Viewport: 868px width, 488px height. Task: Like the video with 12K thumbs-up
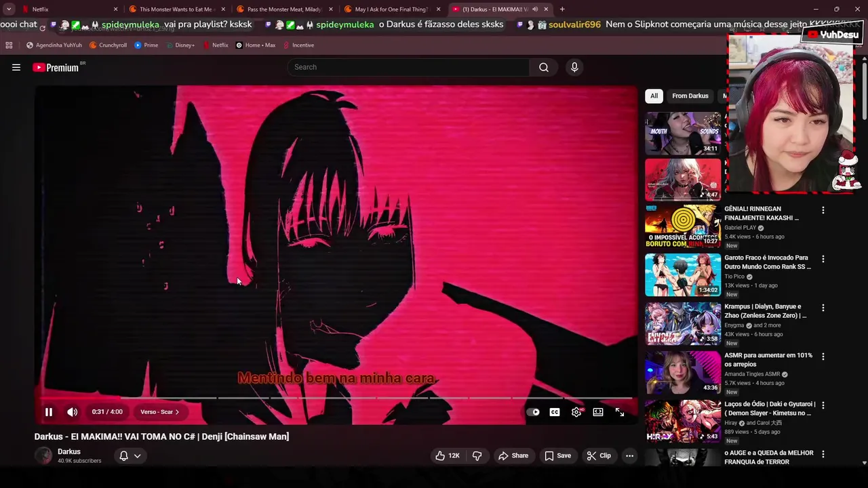(448, 455)
